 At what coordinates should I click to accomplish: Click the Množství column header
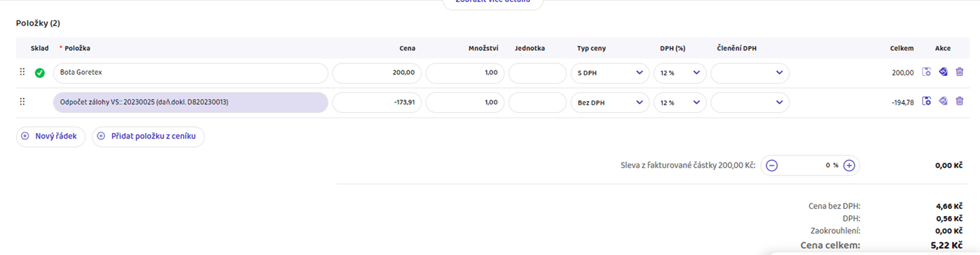[x=483, y=48]
